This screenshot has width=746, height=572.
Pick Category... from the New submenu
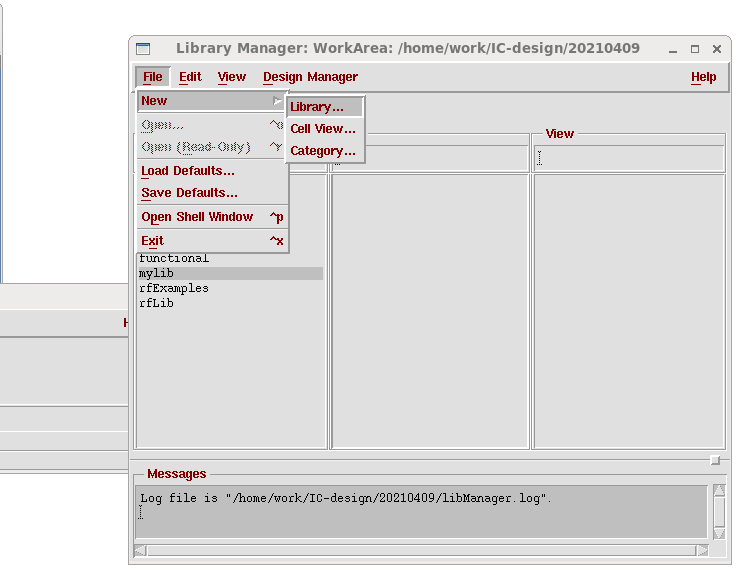(x=323, y=151)
